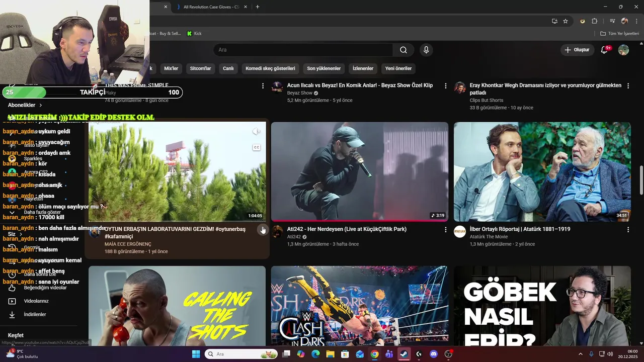Open Acun Ilıcalı vs Beyaz video title
644x362 pixels.
pyautogui.click(x=360, y=85)
